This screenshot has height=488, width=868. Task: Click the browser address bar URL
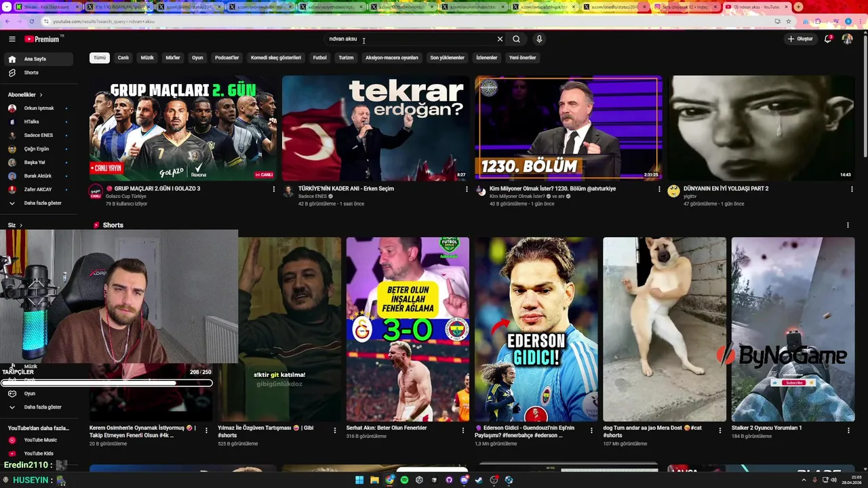pos(104,21)
